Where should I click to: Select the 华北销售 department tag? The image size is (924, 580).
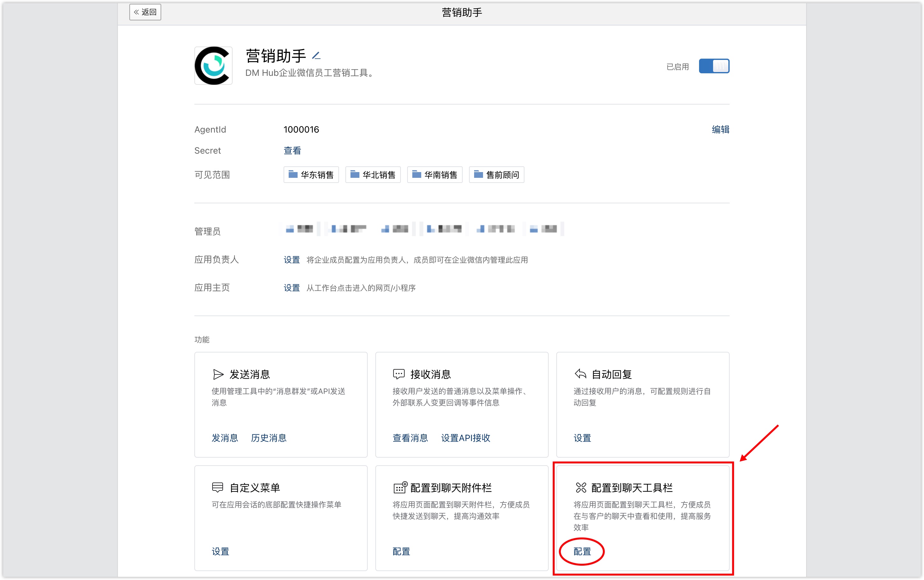373,175
